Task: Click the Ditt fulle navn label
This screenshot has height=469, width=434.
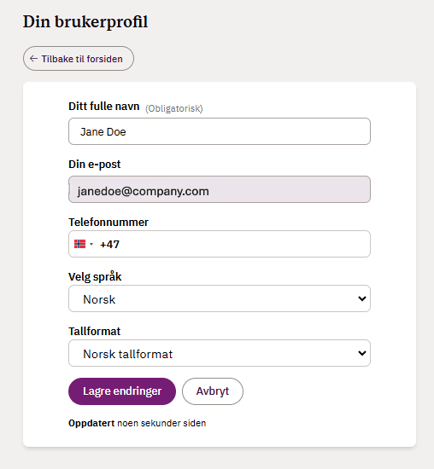Action: tap(104, 106)
